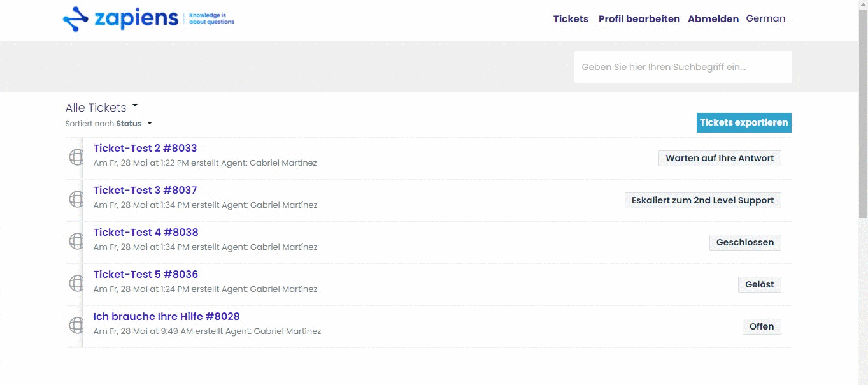This screenshot has width=868, height=385.
Task: Click globe icon beside Ich brauche Ihre Hilfe
Action: (76, 325)
